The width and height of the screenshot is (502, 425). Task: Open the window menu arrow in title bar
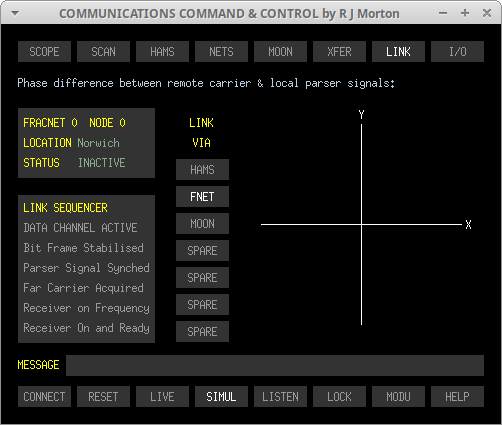pos(15,13)
